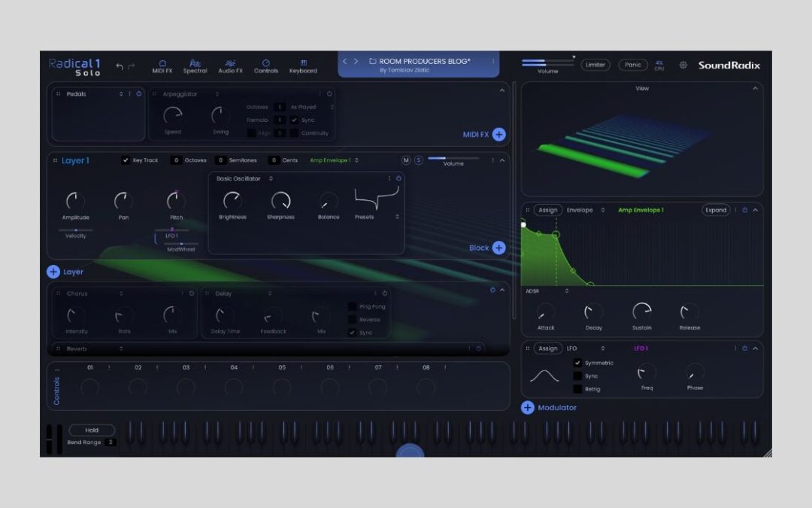Switch to the Audio FX tab
The image size is (812, 508).
coord(230,66)
